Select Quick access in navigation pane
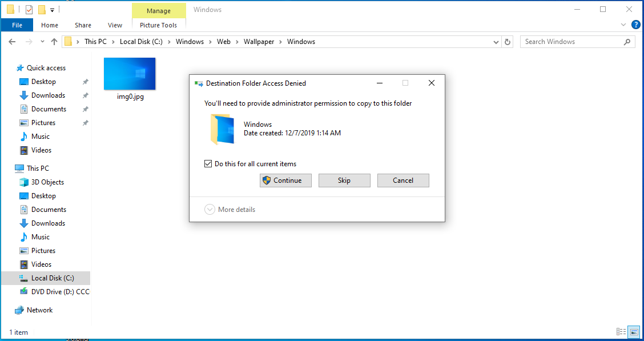This screenshot has width=644, height=341. (x=46, y=68)
